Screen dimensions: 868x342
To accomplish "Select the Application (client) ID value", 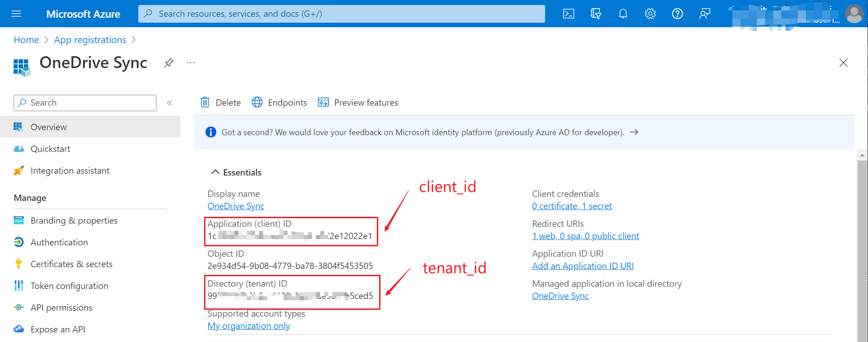I will (x=290, y=236).
